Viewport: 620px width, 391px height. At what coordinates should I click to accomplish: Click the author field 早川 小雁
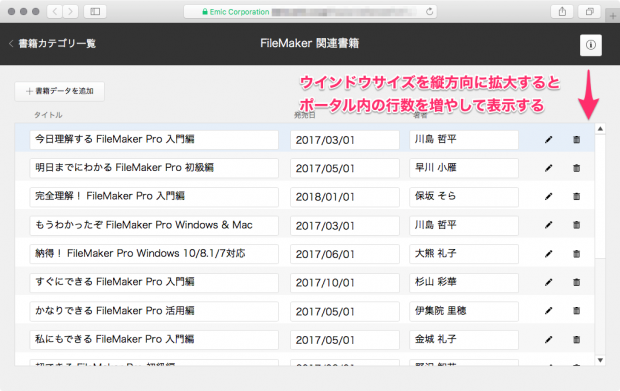click(464, 168)
